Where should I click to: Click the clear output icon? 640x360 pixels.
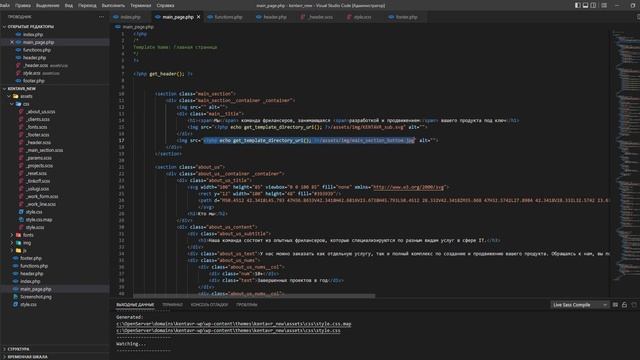point(615,305)
